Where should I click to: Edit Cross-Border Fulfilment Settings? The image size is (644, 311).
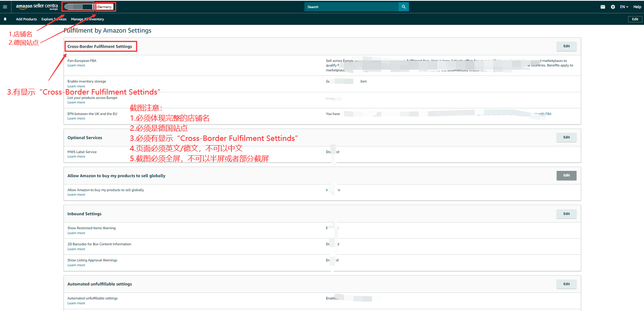[567, 46]
